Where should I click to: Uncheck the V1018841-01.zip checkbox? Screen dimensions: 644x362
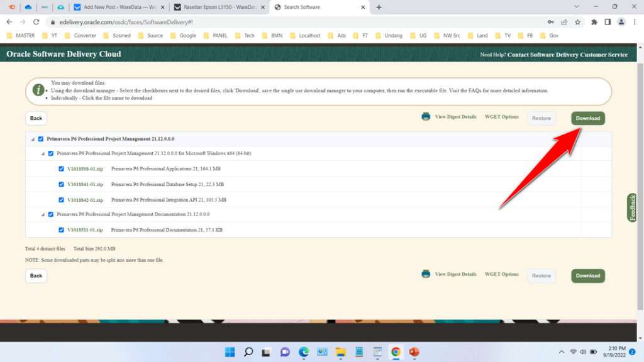coord(61,184)
